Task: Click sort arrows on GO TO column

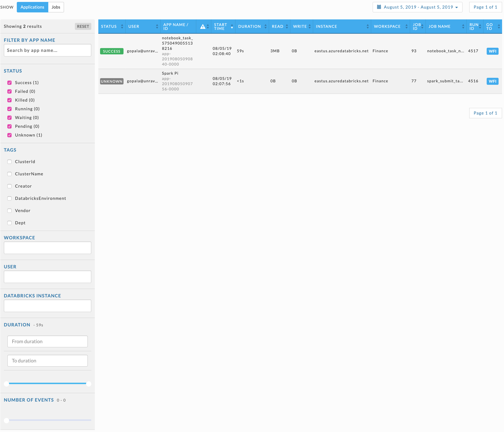Action: (x=499, y=27)
